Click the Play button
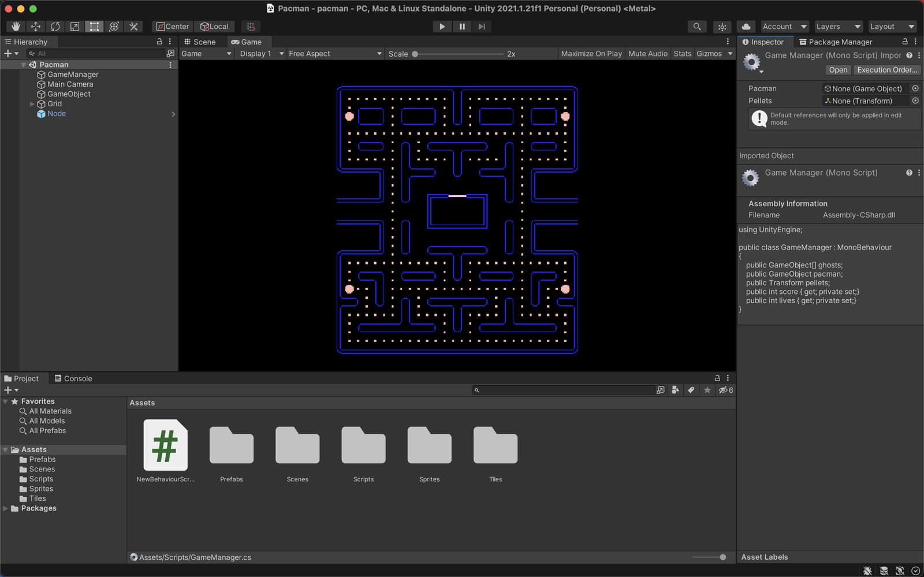 click(x=442, y=27)
